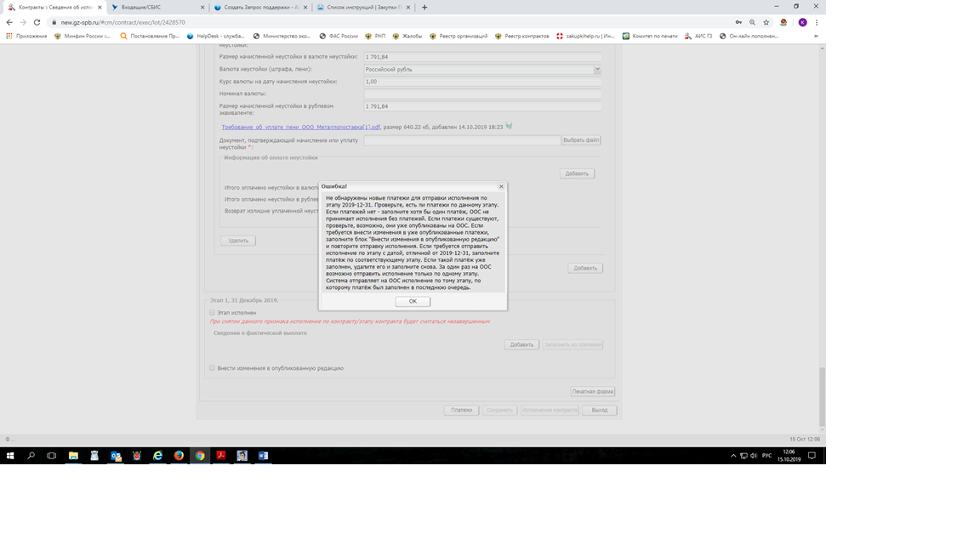The image size is (980, 551).
Task: Open the Постановление Пр... bookmark
Action: pyautogui.click(x=150, y=37)
